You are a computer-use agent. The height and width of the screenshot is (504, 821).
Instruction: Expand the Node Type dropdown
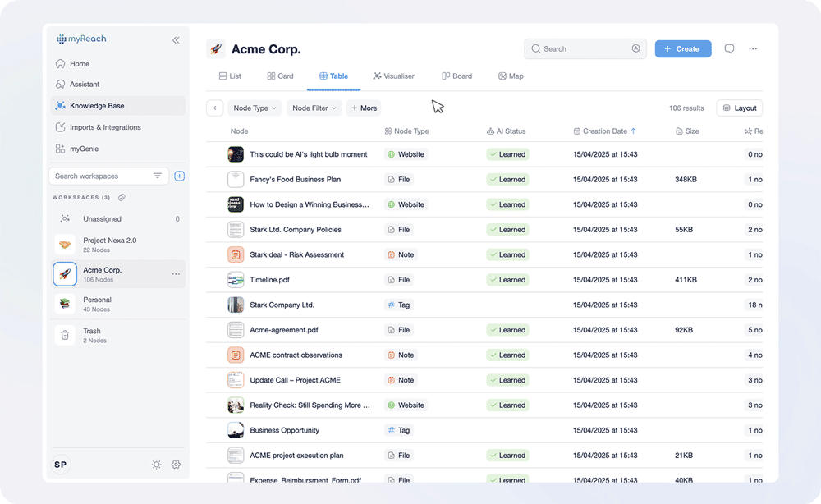[255, 108]
